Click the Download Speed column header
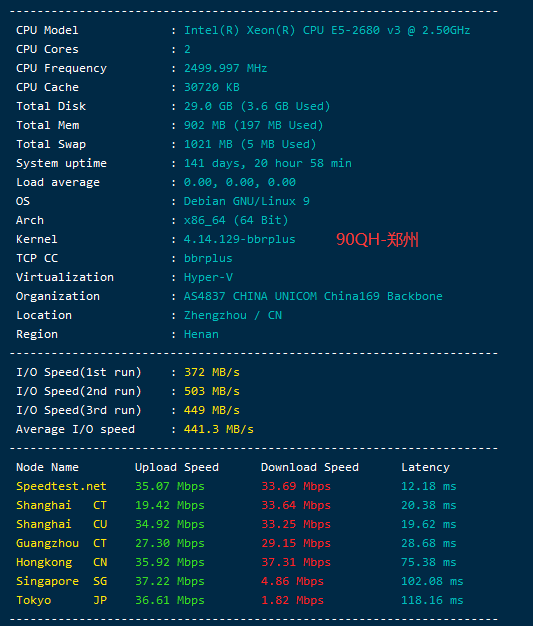 [309, 467]
